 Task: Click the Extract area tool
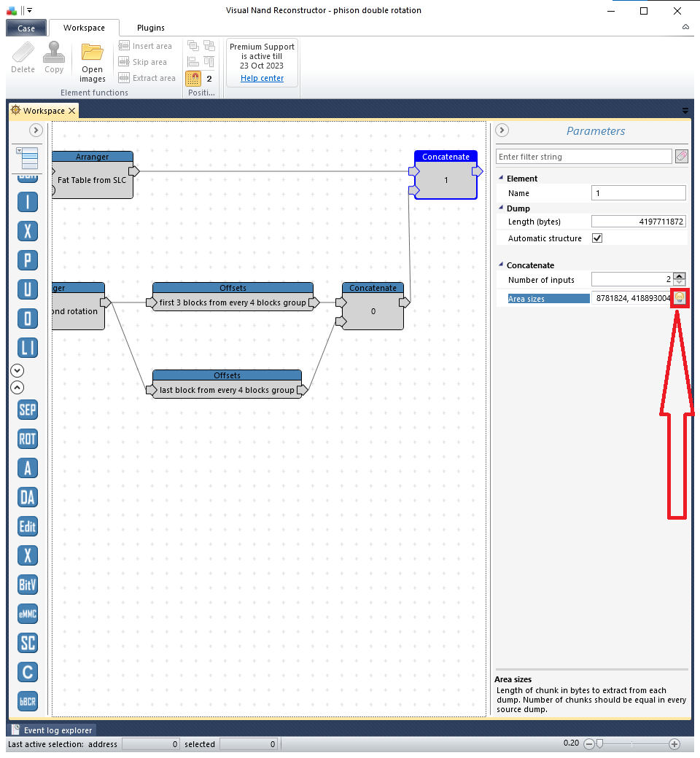(147, 78)
